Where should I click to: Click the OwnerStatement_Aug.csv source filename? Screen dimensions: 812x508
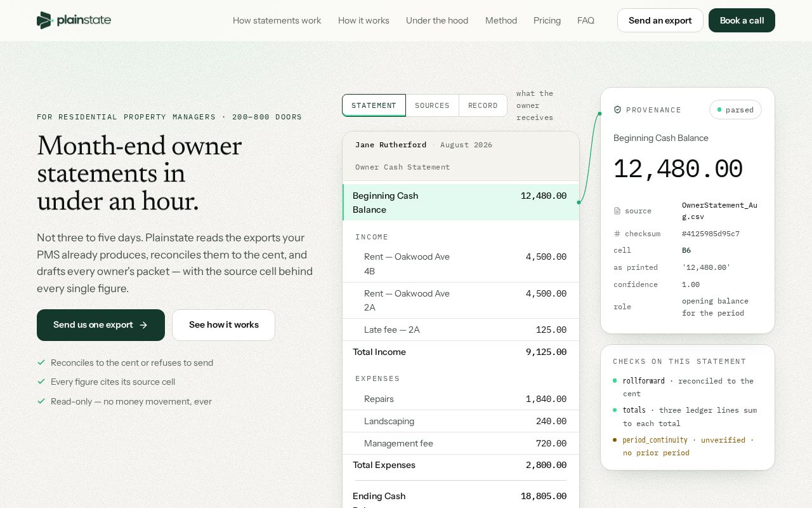click(719, 211)
